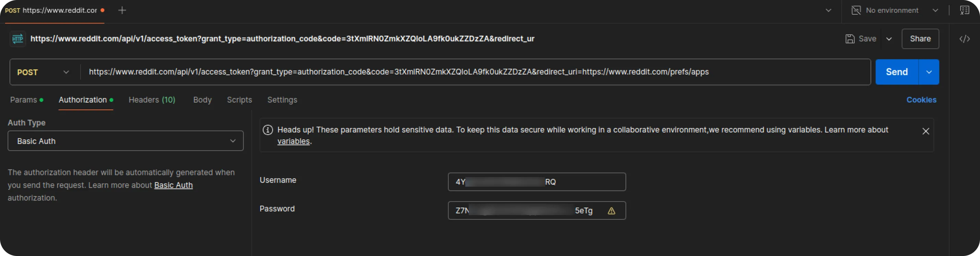Open the code snippet panel icon

pyautogui.click(x=965, y=39)
